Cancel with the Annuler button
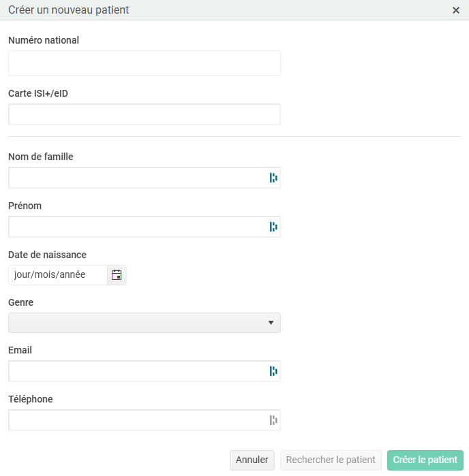Viewport: 469px width, 476px height. coord(252,460)
